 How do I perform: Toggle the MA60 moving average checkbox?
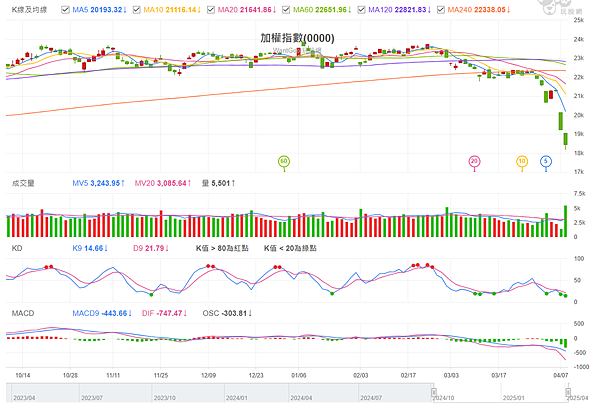(x=286, y=10)
